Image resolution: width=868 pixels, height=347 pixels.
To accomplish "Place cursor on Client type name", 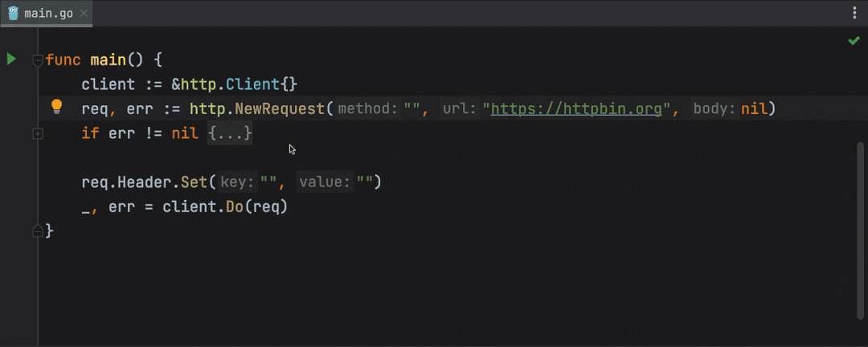I will 253,84.
